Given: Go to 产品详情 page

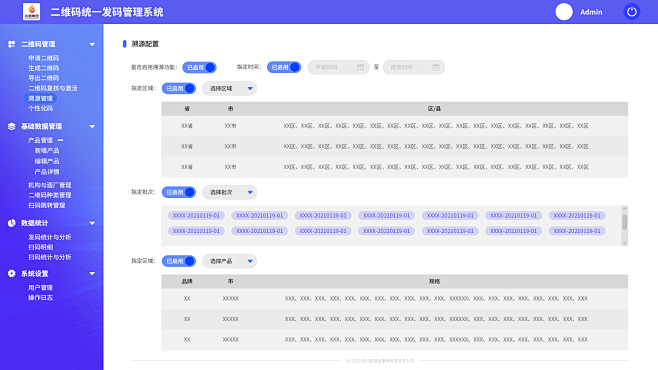Looking at the screenshot, I should 47,172.
